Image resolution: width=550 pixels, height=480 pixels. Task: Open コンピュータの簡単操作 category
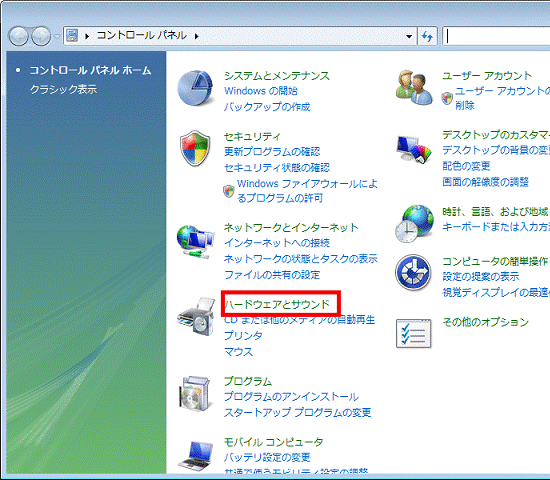point(495,261)
